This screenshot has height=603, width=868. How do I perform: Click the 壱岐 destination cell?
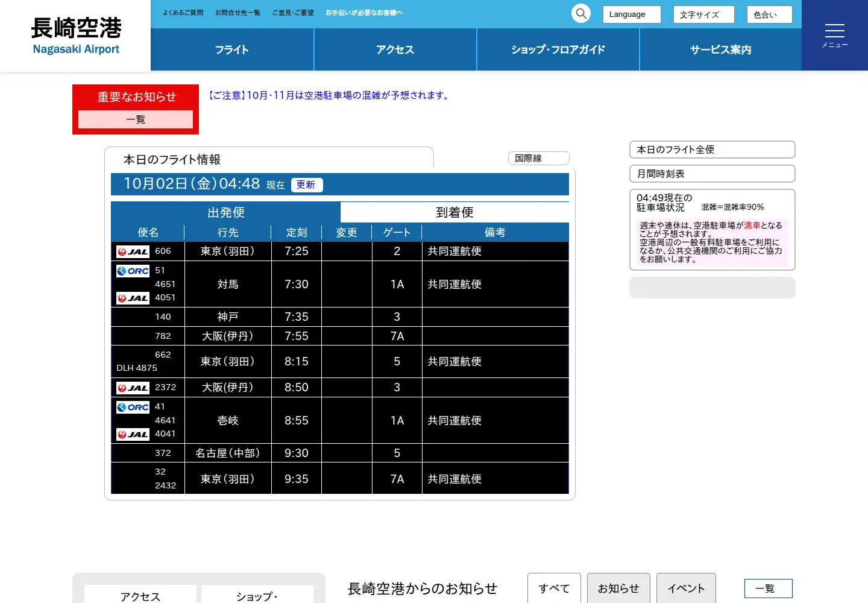tap(228, 420)
